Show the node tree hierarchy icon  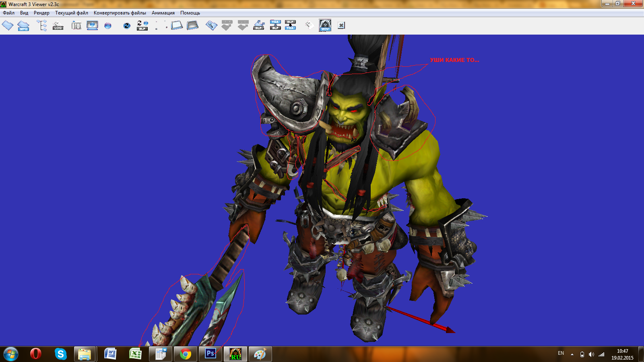42,25
